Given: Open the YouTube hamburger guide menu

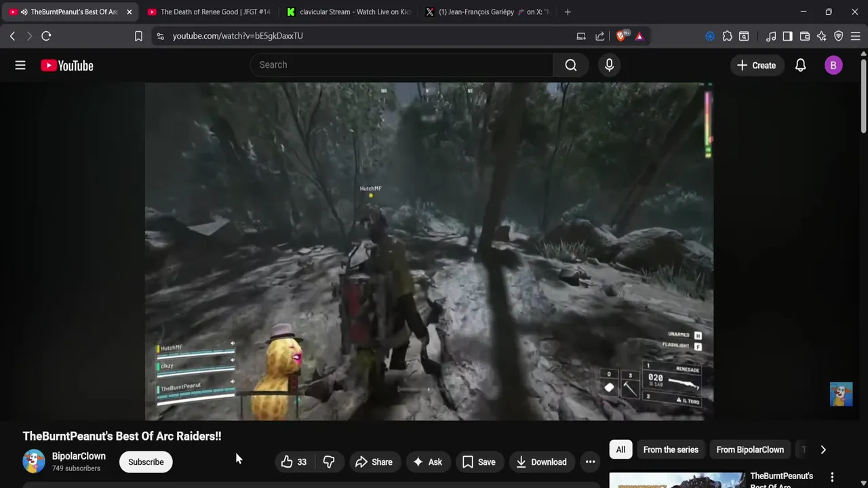Looking at the screenshot, I should coord(20,65).
